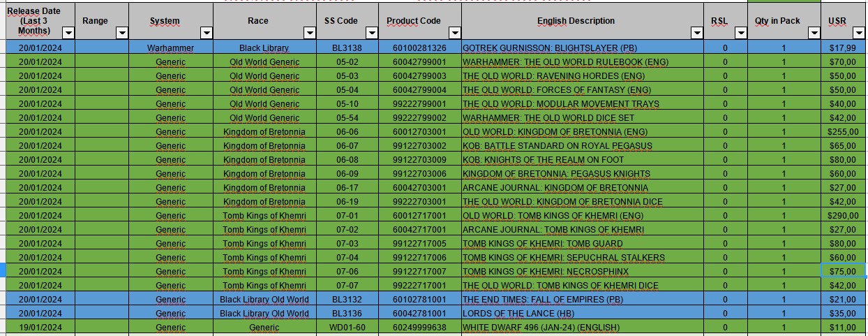Open the Race column filter dropdown
The height and width of the screenshot is (336, 868).
[309, 33]
